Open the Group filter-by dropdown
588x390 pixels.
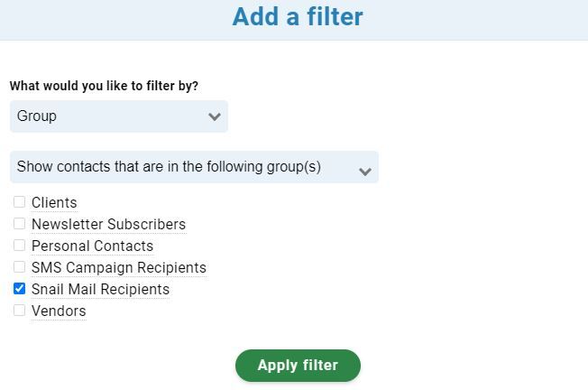(118, 116)
